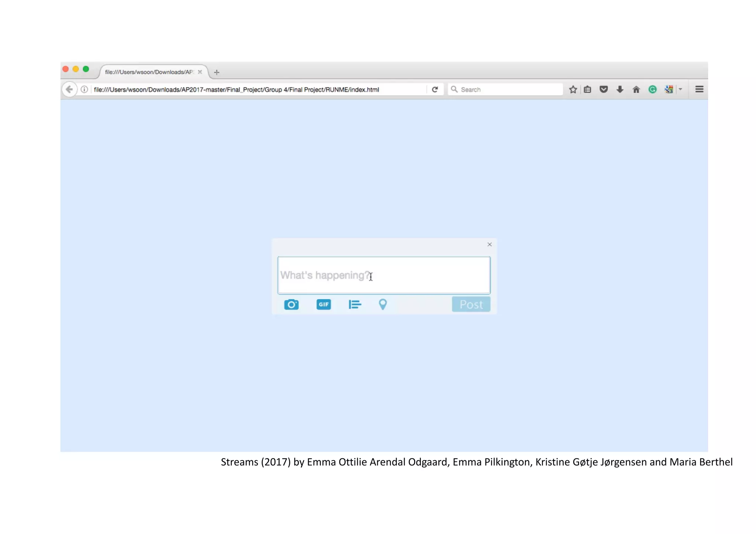Click the location pin icon
The height and width of the screenshot is (534, 756).
[383, 304]
